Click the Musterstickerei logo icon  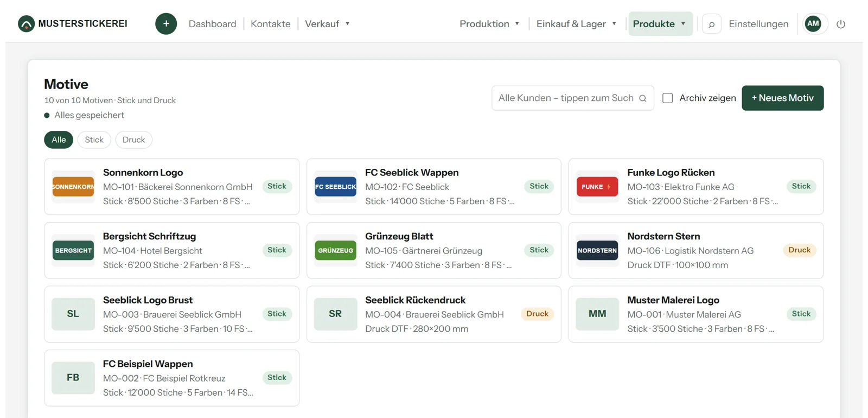click(x=26, y=24)
